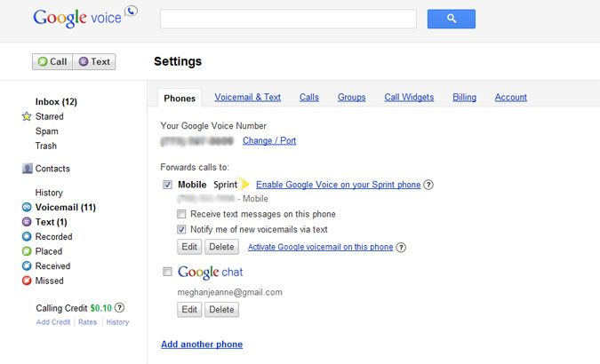
Task: Click the Contacts person icon
Action: tap(28, 169)
